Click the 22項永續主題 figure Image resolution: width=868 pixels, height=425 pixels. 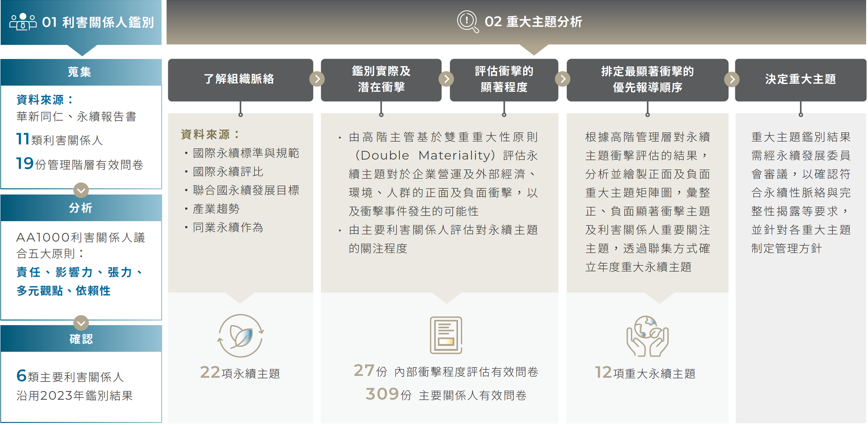(x=240, y=373)
